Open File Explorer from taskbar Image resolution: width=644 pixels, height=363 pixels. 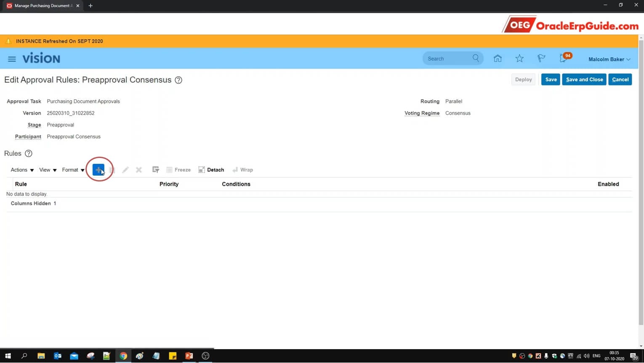point(41,356)
